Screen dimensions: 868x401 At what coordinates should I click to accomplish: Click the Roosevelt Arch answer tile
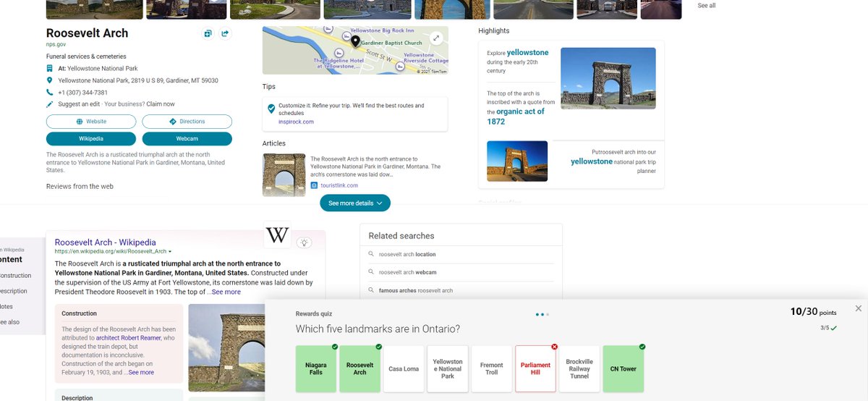359,369
